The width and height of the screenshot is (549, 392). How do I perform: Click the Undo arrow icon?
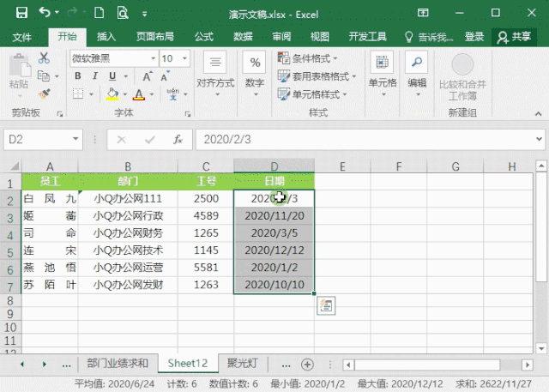[45, 12]
